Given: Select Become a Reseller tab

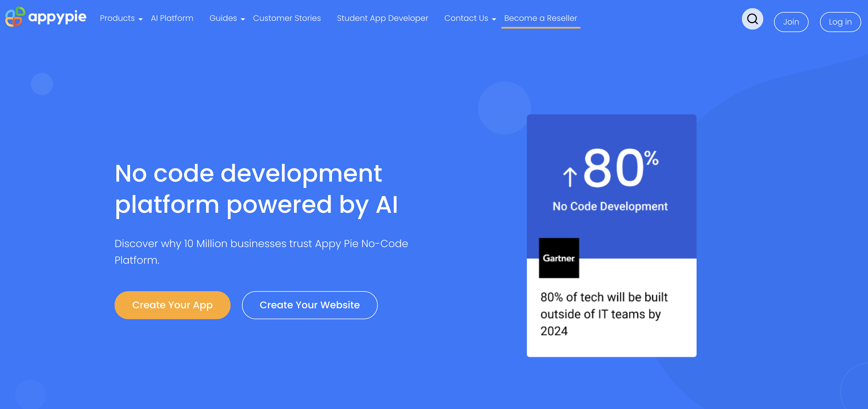Looking at the screenshot, I should 541,18.
